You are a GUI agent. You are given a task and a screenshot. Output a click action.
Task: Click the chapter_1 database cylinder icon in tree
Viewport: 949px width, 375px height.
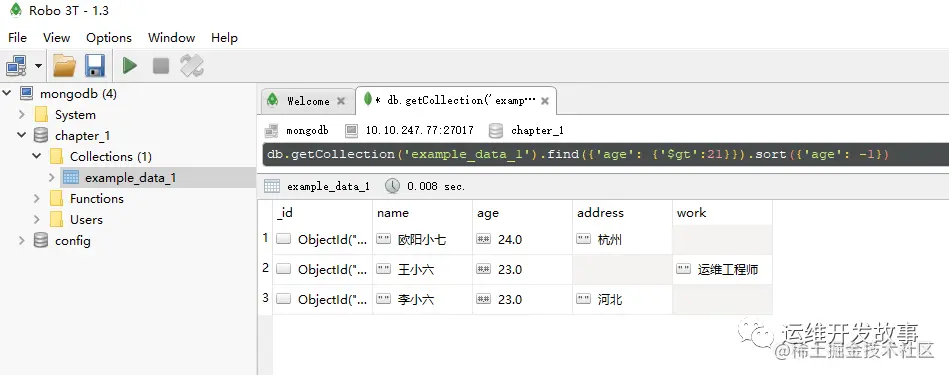coord(41,135)
